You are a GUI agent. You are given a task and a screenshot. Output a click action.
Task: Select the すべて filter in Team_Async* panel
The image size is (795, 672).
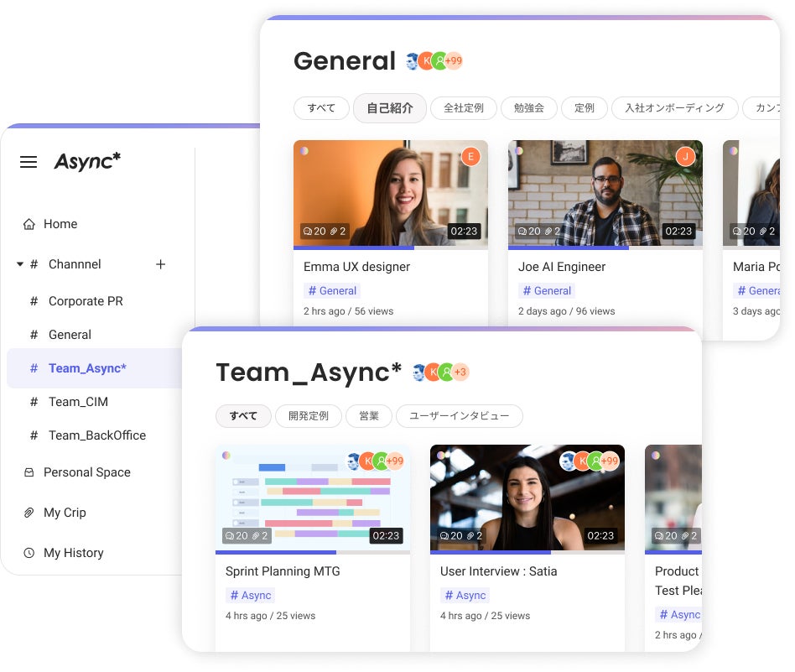coord(243,416)
